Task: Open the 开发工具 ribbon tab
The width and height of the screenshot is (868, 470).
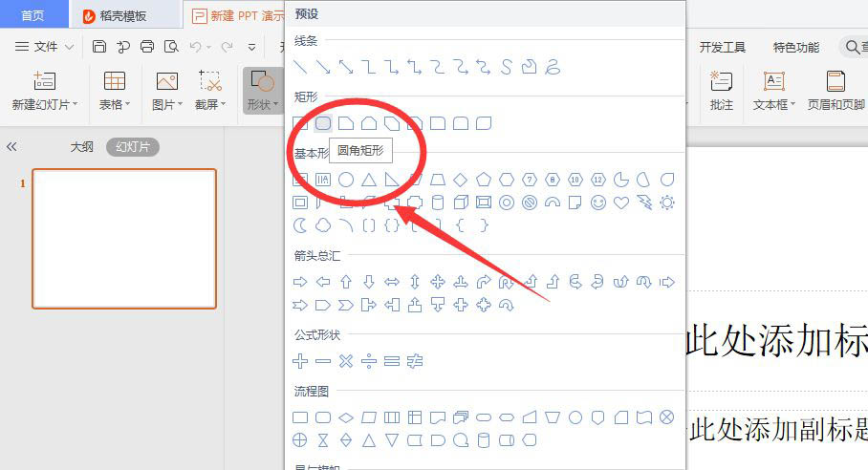Action: pyautogui.click(x=723, y=48)
